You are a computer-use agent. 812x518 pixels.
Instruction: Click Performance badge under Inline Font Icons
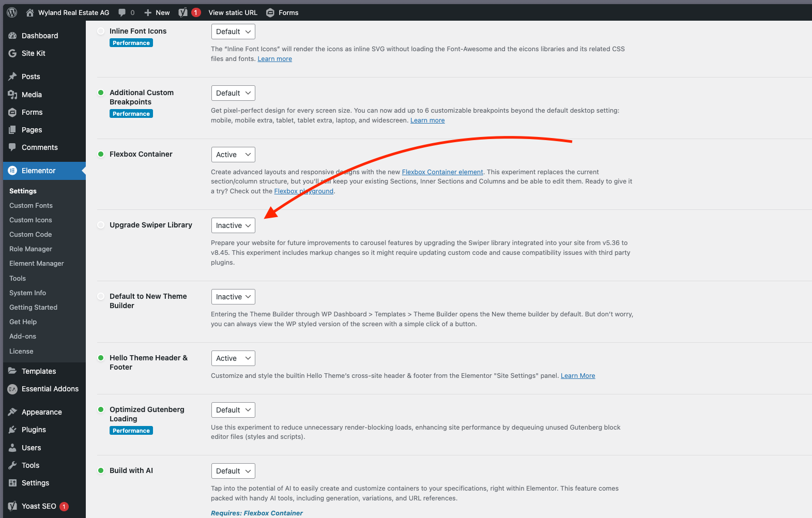point(131,43)
